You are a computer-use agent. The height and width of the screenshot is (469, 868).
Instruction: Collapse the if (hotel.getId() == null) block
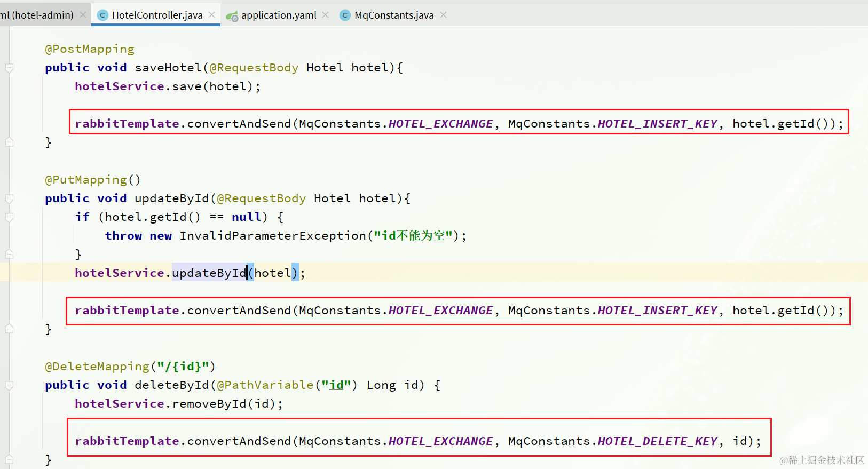coord(9,217)
